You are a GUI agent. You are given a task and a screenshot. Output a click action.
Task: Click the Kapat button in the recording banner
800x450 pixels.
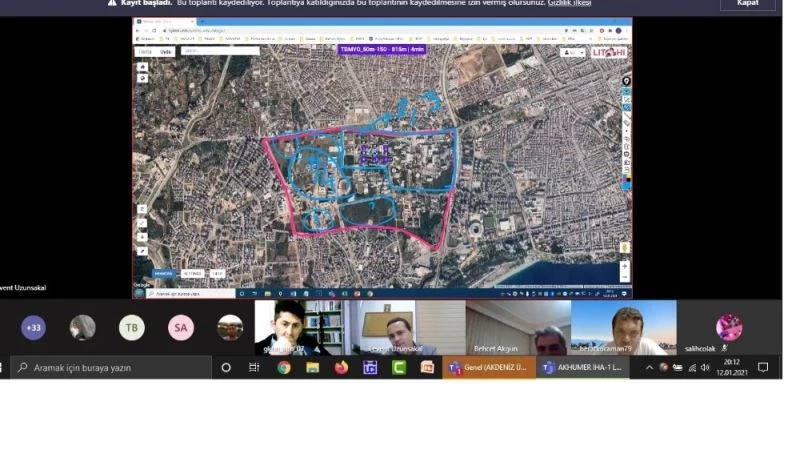[x=747, y=4]
